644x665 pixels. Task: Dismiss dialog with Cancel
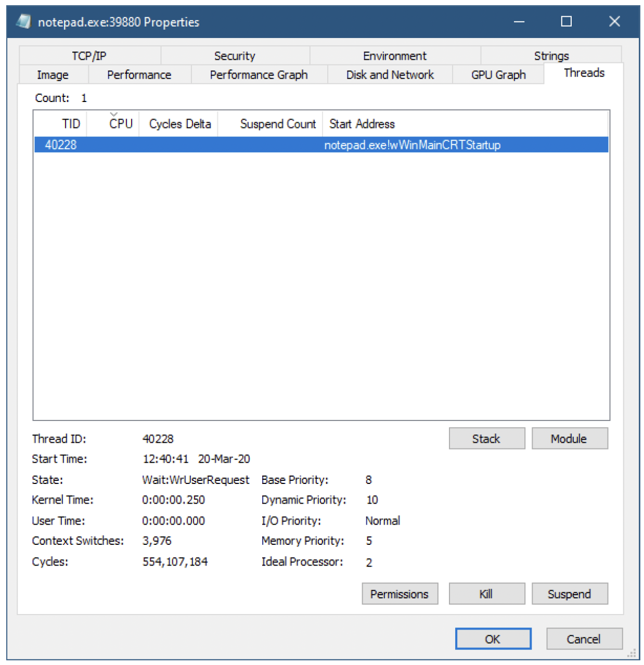point(584,639)
